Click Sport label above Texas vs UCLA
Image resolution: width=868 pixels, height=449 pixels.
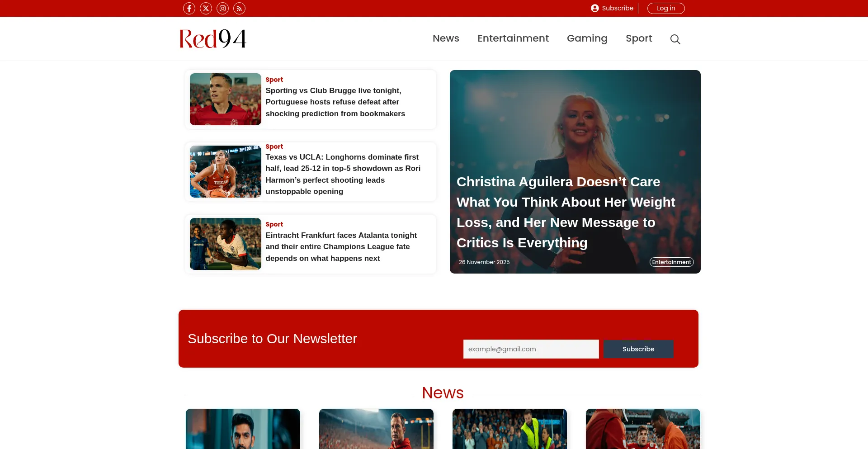[x=274, y=147]
